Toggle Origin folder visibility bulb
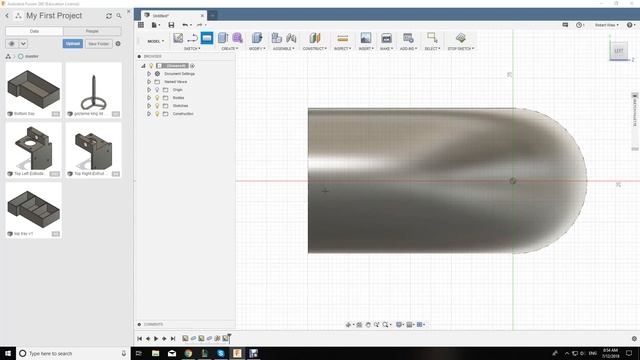Image resolution: width=640 pixels, height=360 pixels. [x=157, y=90]
